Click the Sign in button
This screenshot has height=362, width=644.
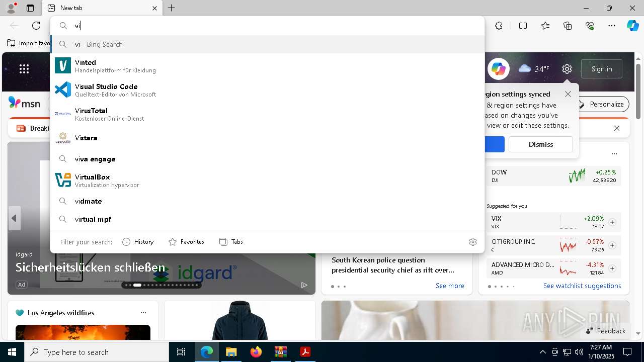tap(602, 69)
